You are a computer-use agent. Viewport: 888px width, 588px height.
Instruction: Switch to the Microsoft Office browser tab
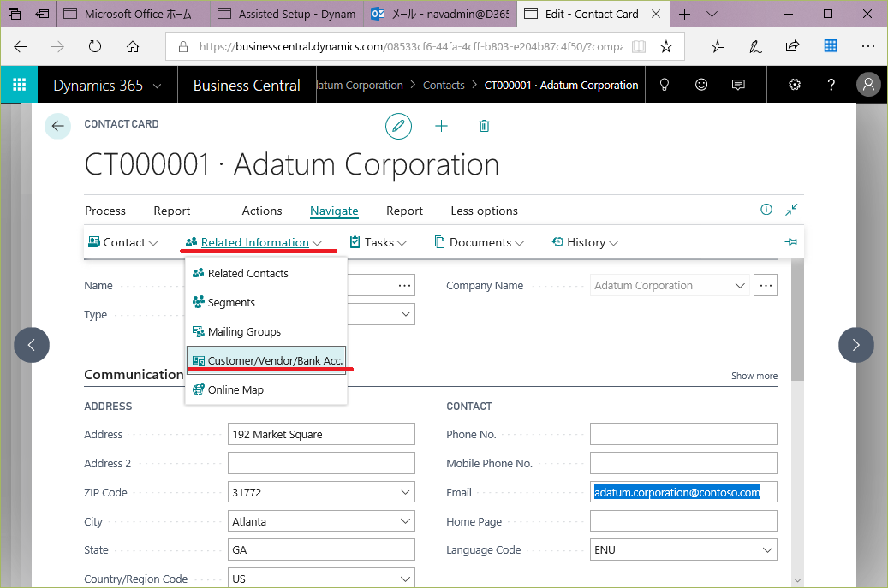(133, 15)
